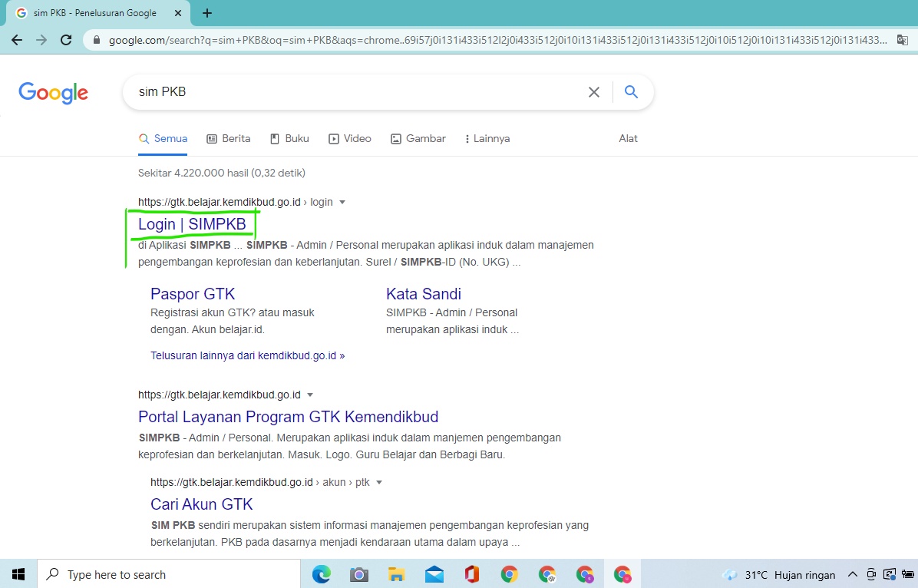Open the Camera app in taskbar
Image resolution: width=918 pixels, height=588 pixels.
[359, 574]
